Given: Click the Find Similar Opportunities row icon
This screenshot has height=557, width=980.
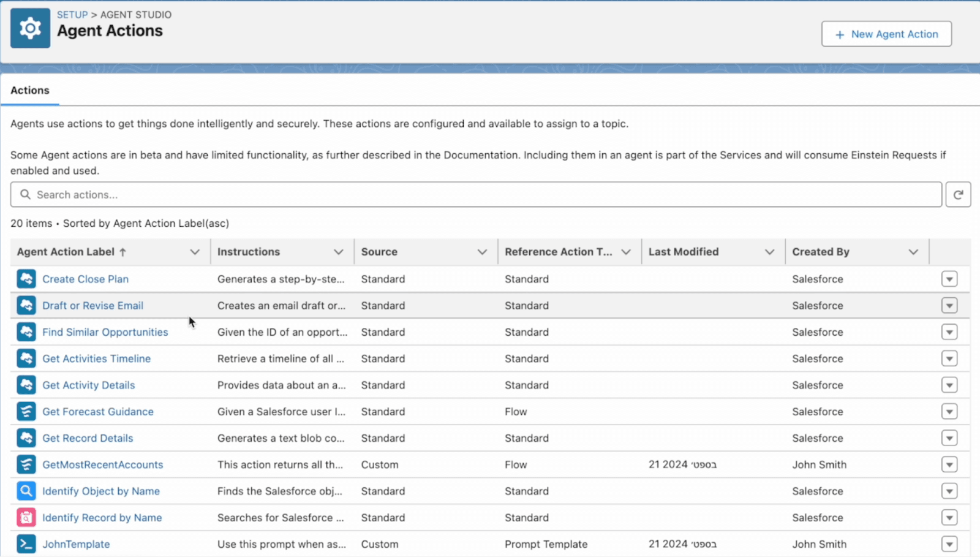Looking at the screenshot, I should [26, 332].
